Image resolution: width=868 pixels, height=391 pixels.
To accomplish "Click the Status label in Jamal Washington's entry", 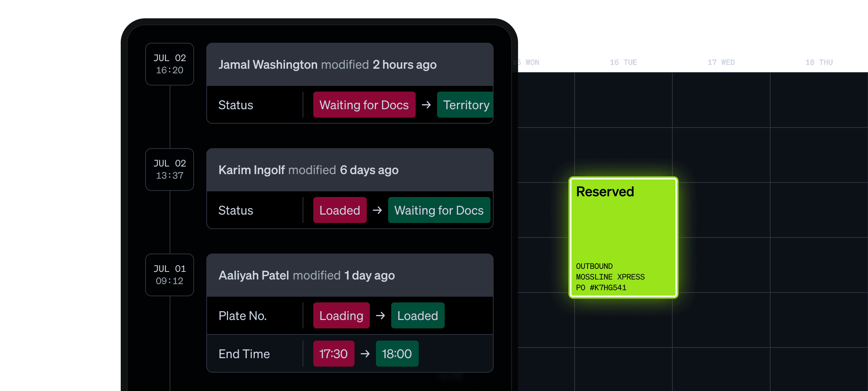I will (236, 105).
